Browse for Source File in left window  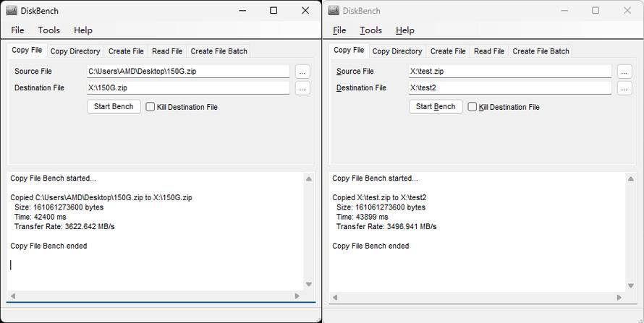302,72
